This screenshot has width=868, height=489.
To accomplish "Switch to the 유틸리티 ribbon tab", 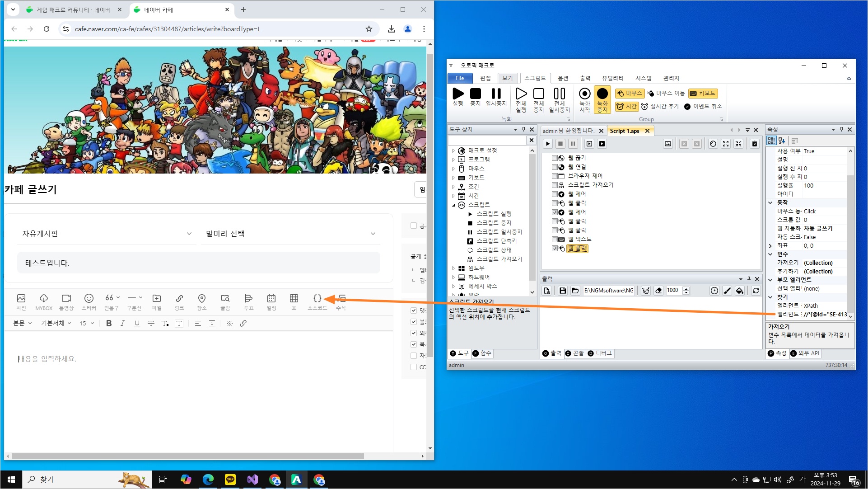I will coord(612,78).
